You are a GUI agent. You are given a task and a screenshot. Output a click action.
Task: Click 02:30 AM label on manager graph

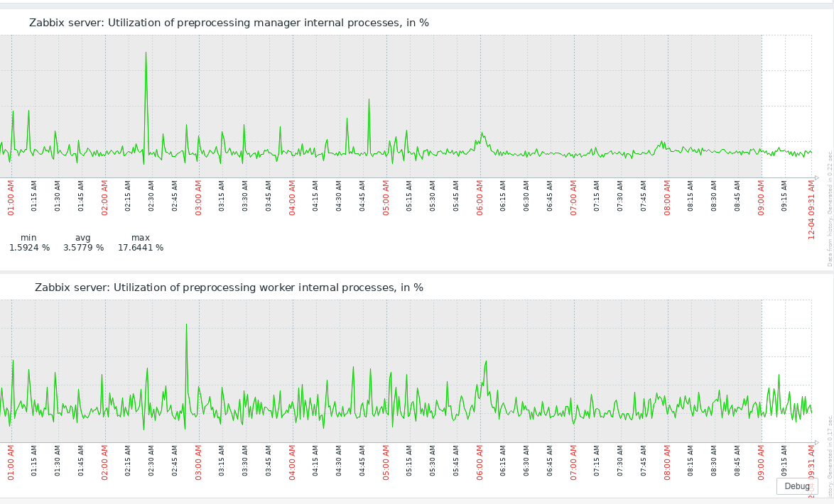point(151,196)
